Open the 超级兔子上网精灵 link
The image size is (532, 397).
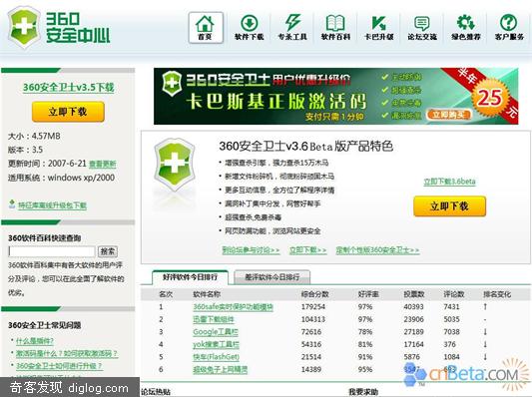point(221,369)
